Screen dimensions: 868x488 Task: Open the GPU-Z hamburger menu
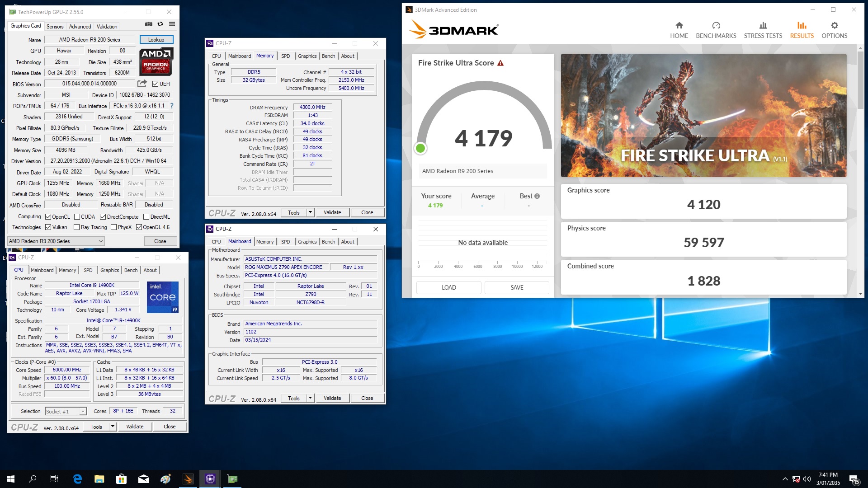click(x=172, y=24)
